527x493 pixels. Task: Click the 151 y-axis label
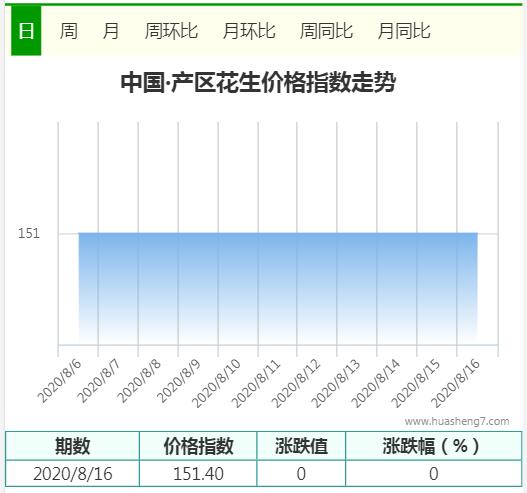point(29,234)
